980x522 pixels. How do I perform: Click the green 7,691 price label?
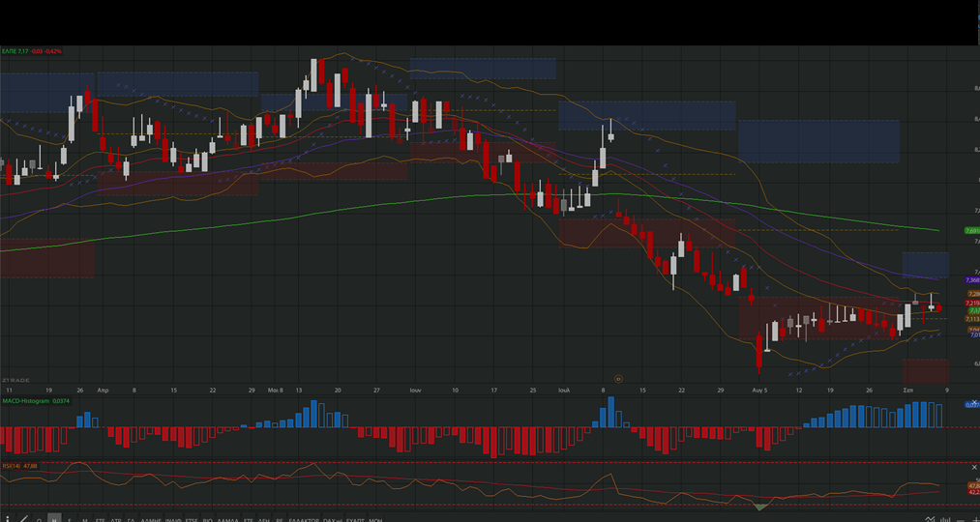pos(972,230)
